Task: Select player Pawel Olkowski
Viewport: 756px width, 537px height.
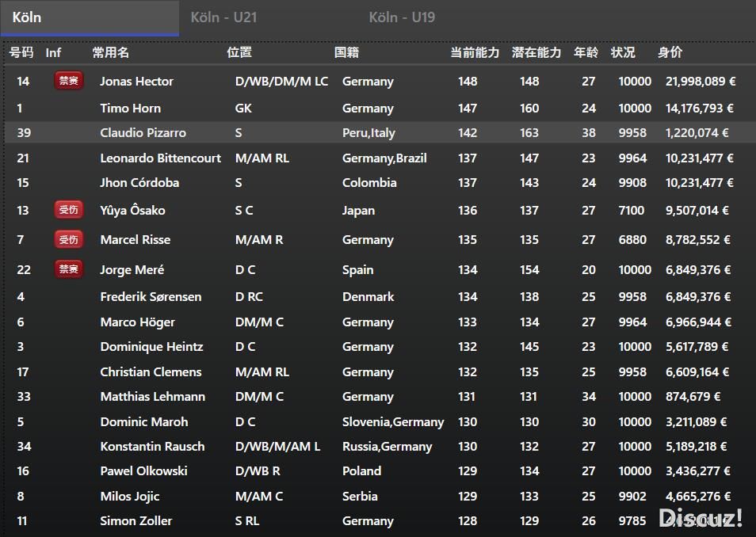Action: pos(143,471)
